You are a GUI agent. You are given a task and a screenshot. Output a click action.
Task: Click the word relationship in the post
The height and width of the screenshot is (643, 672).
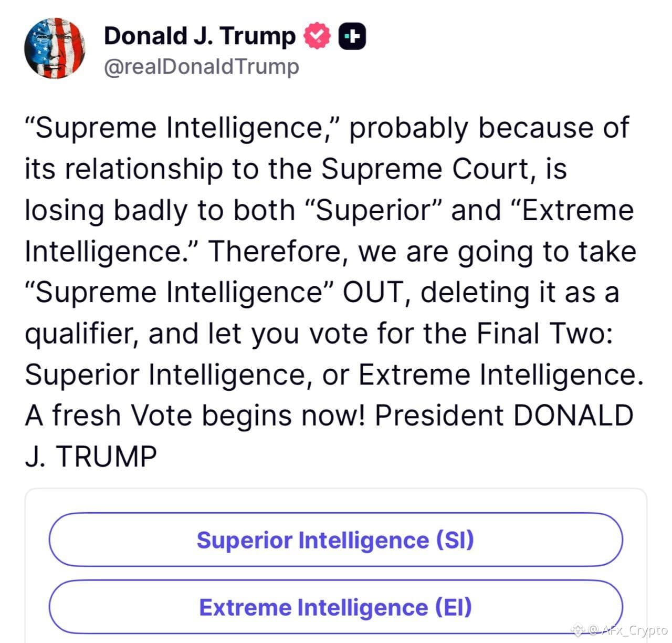(x=144, y=170)
